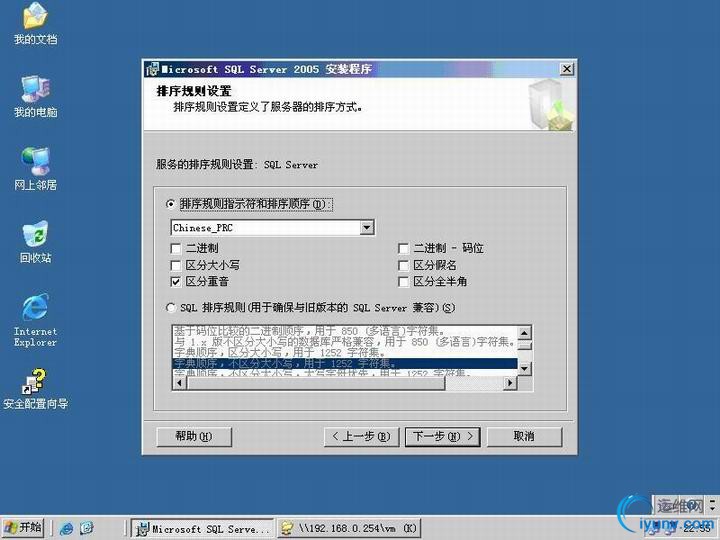Click the horizontal scrollbar thumb in collation list
This screenshot has width=720, height=540.
click(315, 382)
